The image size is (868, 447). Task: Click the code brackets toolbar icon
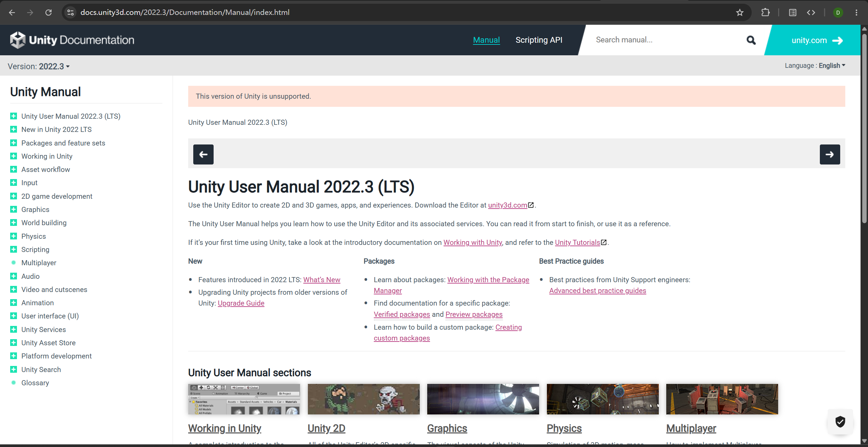click(x=811, y=13)
